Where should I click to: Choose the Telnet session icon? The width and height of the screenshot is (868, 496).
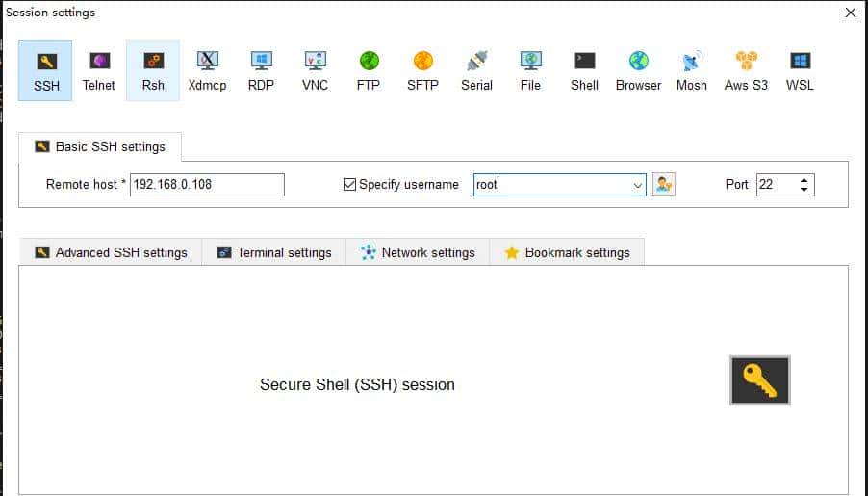pyautogui.click(x=99, y=69)
